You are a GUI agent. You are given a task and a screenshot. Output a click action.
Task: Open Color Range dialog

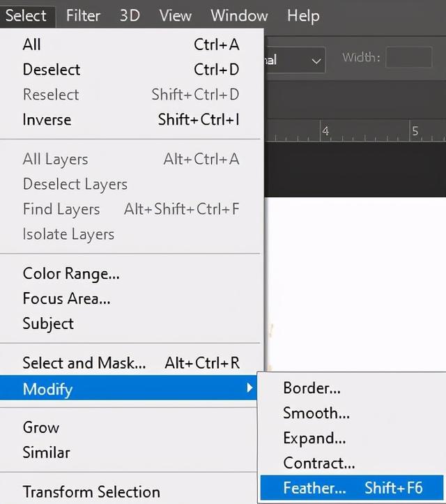(130, 273)
